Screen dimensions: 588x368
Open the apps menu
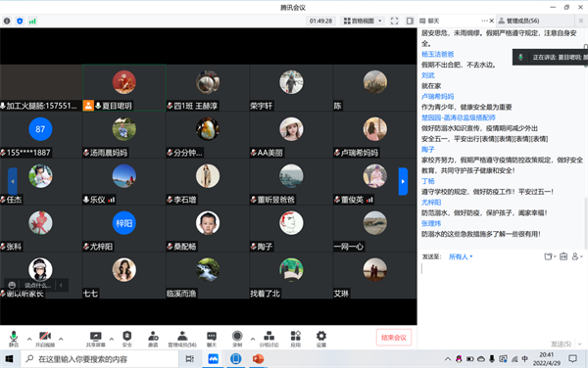point(296,339)
